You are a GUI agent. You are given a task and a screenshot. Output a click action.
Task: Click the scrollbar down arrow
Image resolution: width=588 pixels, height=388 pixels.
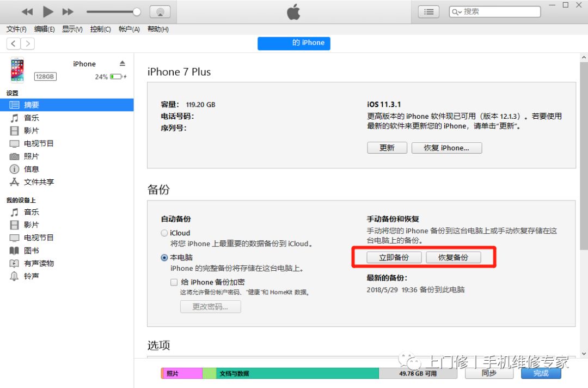[x=584, y=354]
